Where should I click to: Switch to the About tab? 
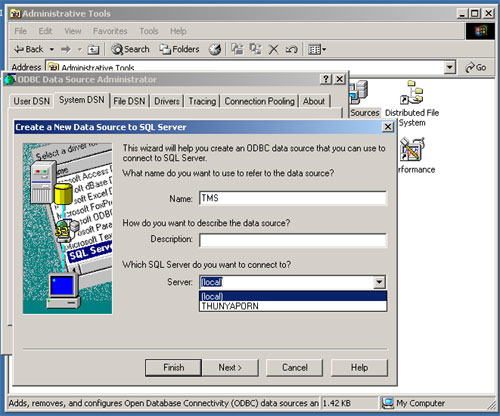tap(314, 101)
